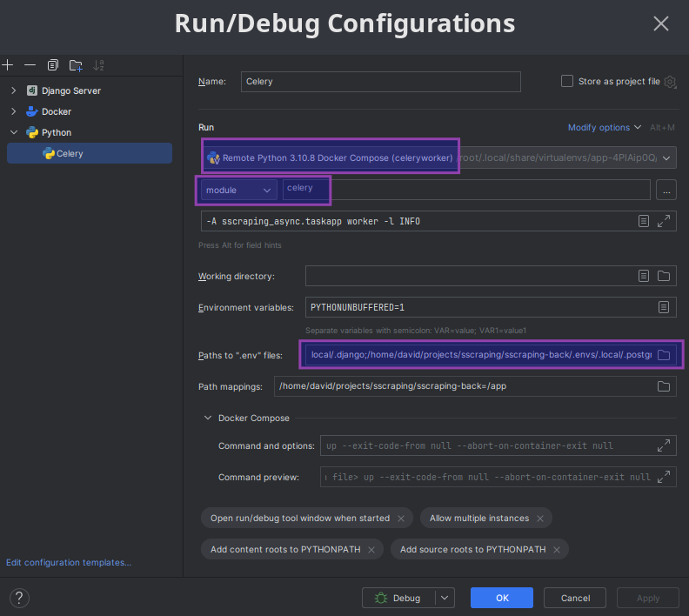Expand the script parameters field
The width and height of the screenshot is (689, 616).
[x=664, y=221]
